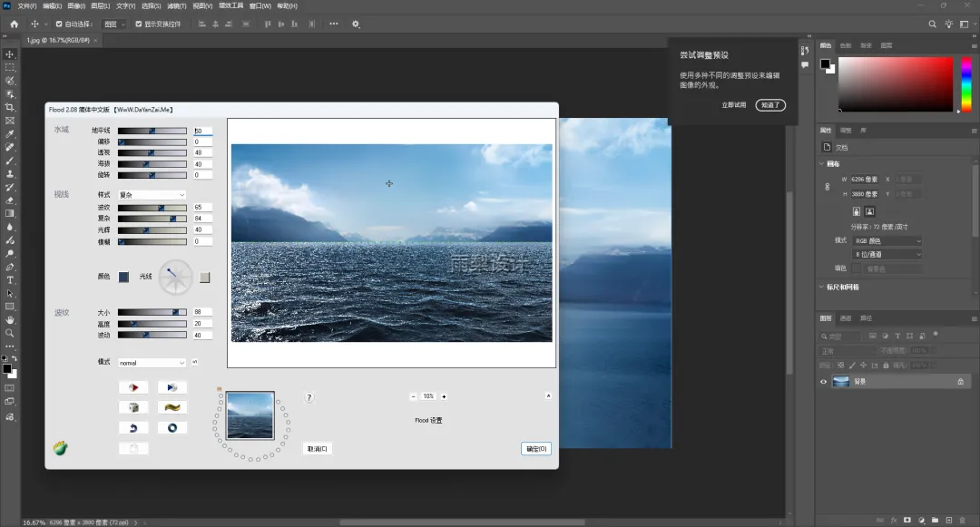Open the gear settings icon in options bar
This screenshot has height=527, width=980.
pyautogui.click(x=356, y=24)
